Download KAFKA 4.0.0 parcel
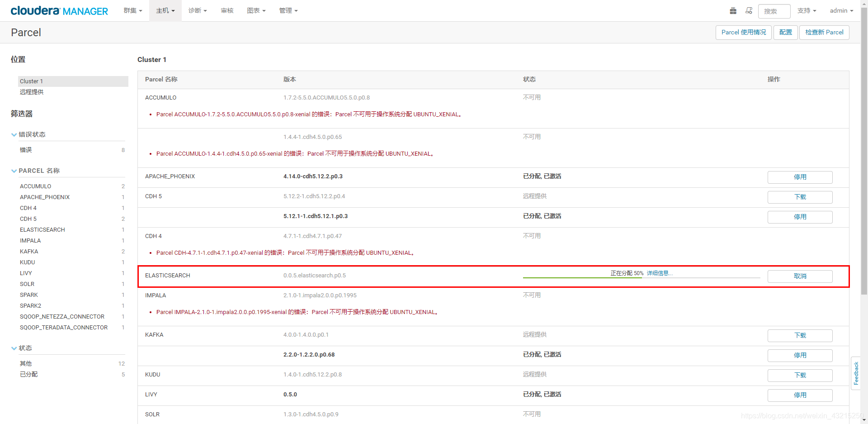 pyautogui.click(x=800, y=335)
